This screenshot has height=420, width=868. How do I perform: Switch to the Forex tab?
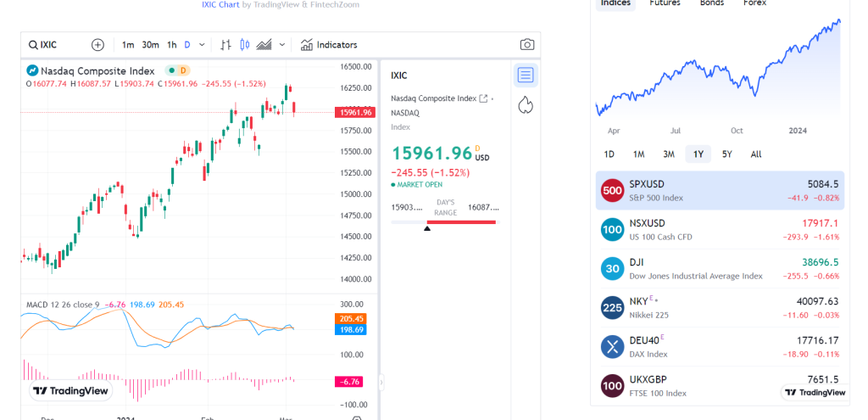(755, 3)
